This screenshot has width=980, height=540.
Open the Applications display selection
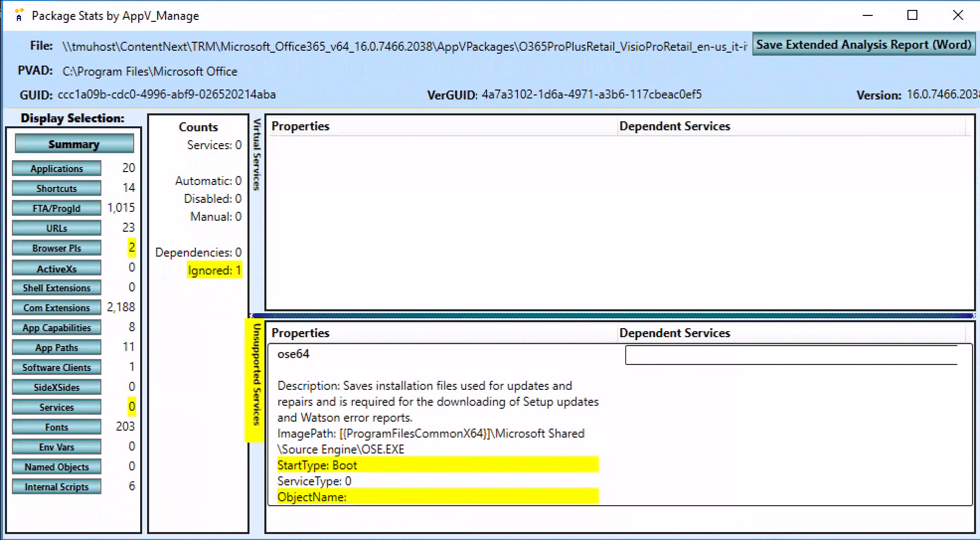pos(57,169)
